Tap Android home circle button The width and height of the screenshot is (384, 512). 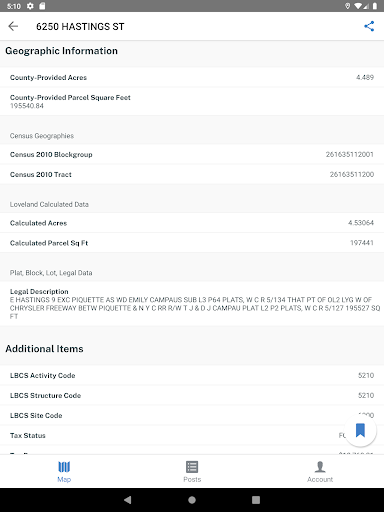tap(192, 500)
